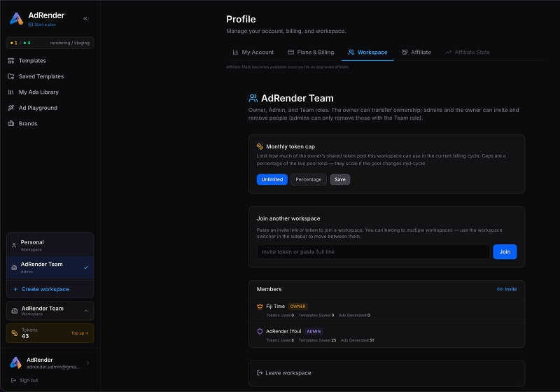Click the Plans & Billing card icon
Viewport: 560px width, 392px height.
(290, 52)
